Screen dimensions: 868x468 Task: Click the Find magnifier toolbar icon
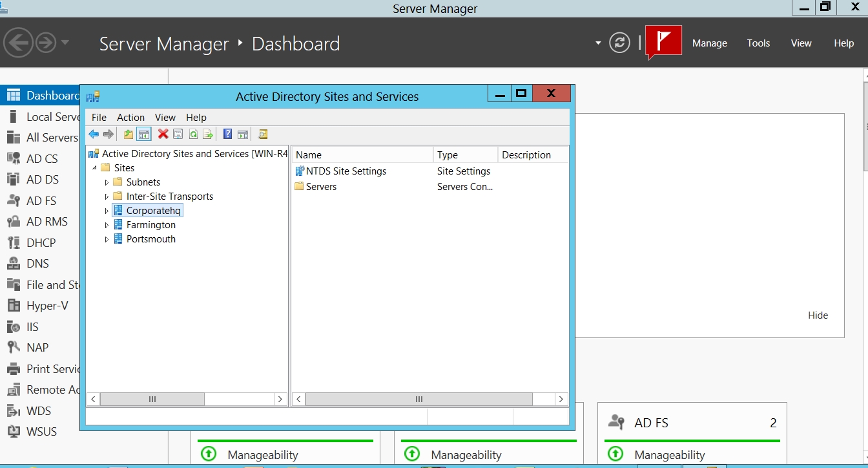(x=262, y=134)
